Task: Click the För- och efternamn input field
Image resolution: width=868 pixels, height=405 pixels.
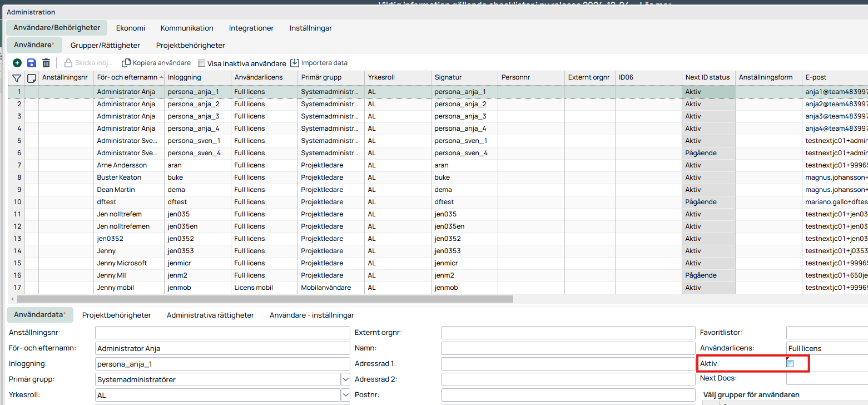Action: pyautogui.click(x=223, y=348)
